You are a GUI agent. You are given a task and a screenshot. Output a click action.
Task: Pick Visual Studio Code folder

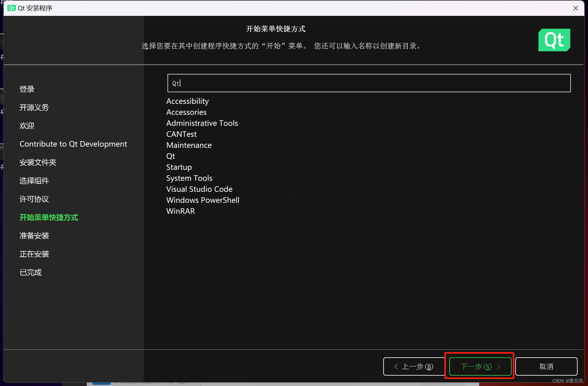199,189
